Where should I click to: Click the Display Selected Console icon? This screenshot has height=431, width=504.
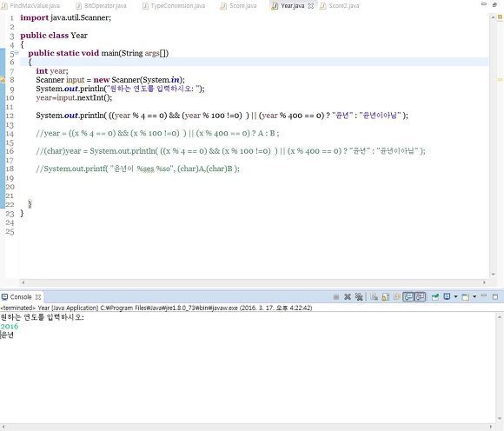coord(447,296)
